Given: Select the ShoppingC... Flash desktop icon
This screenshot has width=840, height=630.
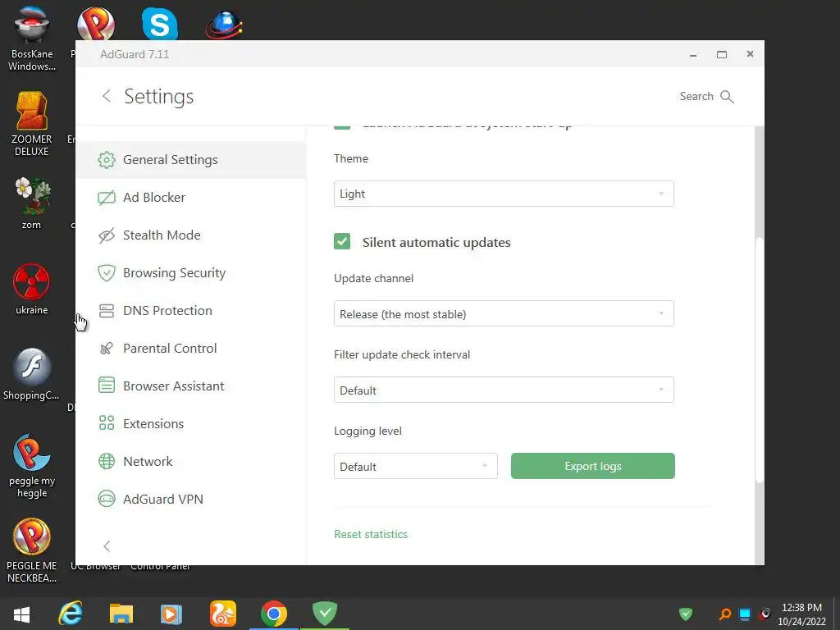Looking at the screenshot, I should pos(32,374).
